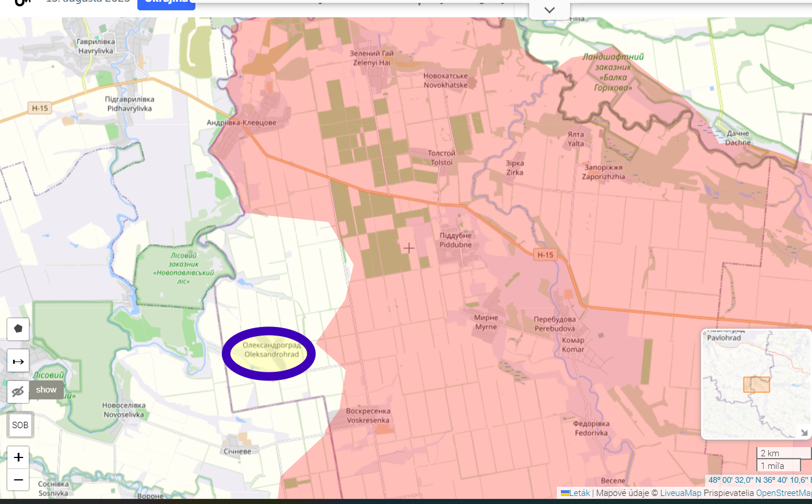Click the H-15 road badge near Pidhavrylivka
This screenshot has width=812, height=504.
(40, 108)
